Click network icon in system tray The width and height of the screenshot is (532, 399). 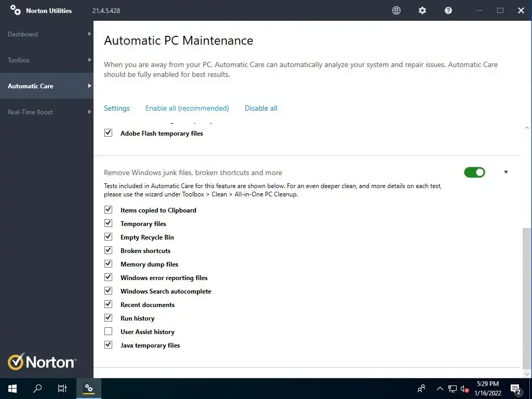point(453,389)
